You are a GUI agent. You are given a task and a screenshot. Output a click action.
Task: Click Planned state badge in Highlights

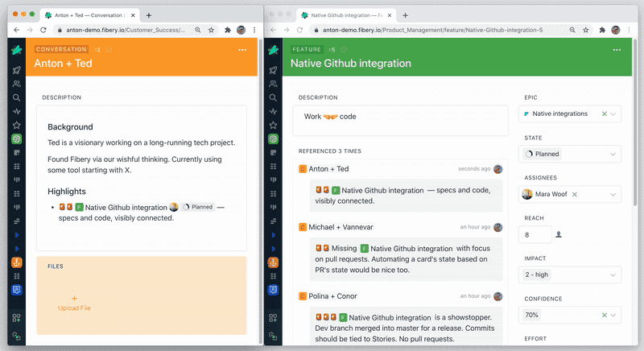pos(198,207)
